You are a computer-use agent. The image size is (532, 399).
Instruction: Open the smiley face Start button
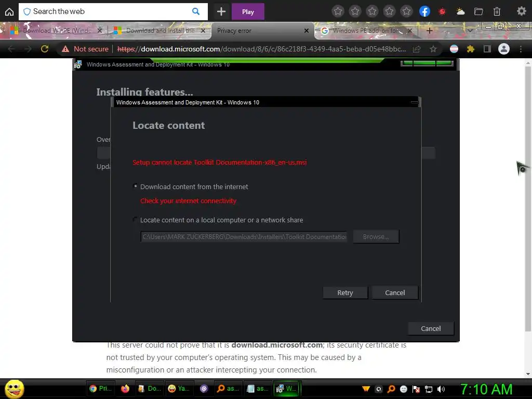point(14,389)
